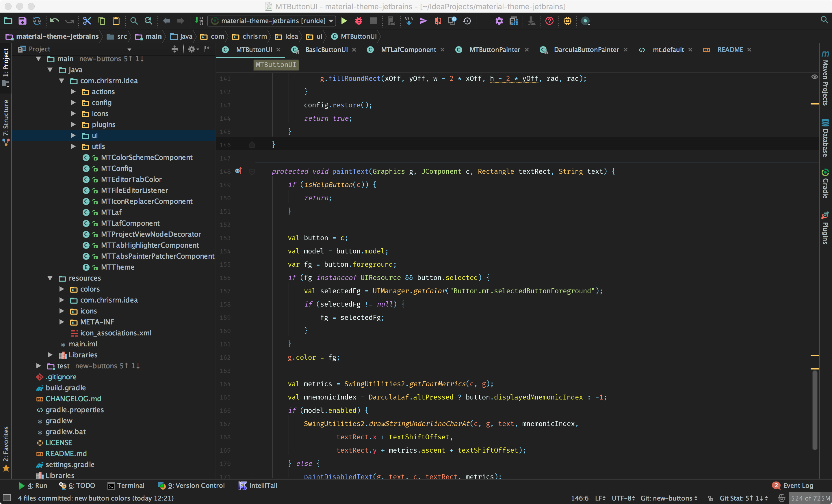This screenshot has height=504, width=832.
Task: Open the 6: TODO tool window
Action: tap(77, 486)
